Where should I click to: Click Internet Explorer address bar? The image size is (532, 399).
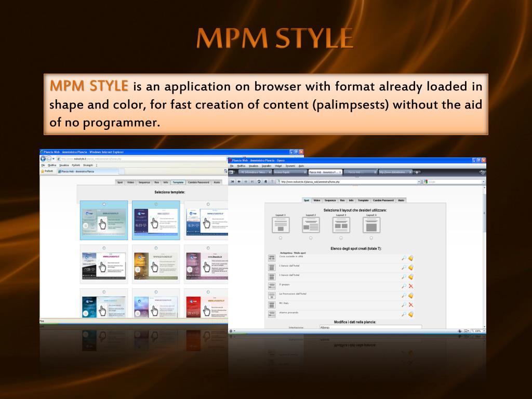pyautogui.click(x=142, y=158)
